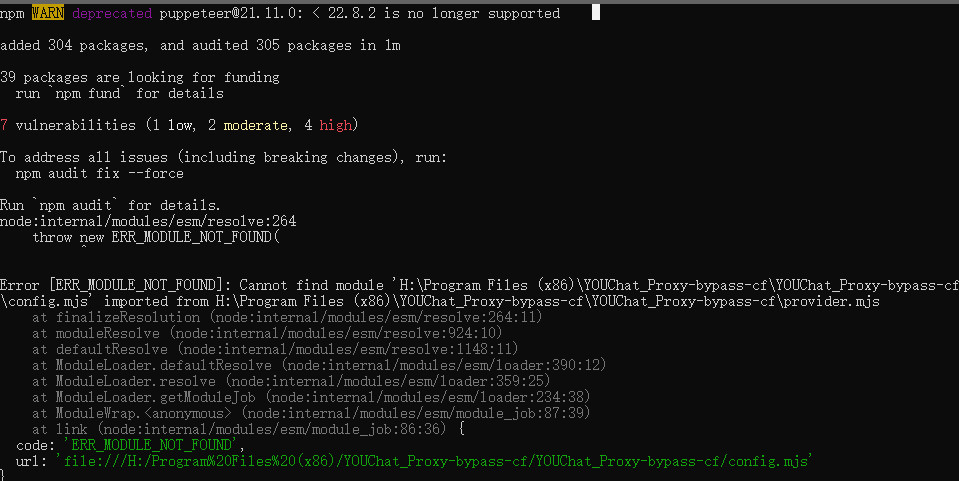Click the red "7" vulnerabilities count
This screenshot has width=959, height=481.
click(x=4, y=125)
